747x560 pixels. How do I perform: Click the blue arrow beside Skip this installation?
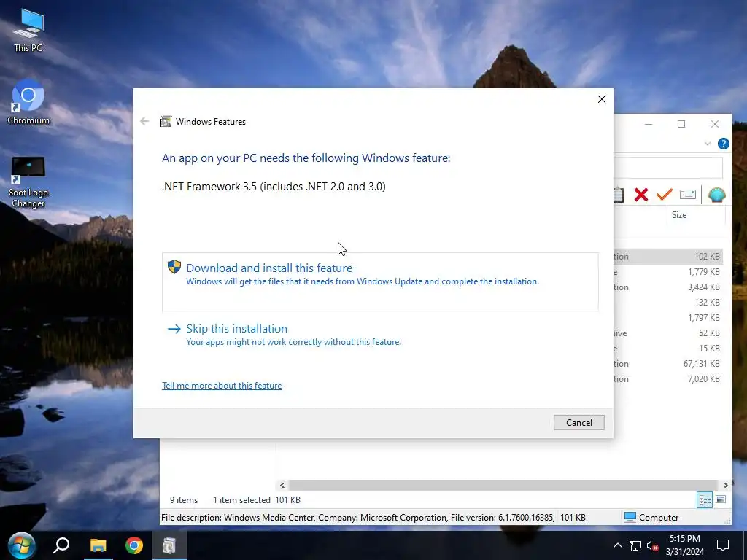click(174, 329)
